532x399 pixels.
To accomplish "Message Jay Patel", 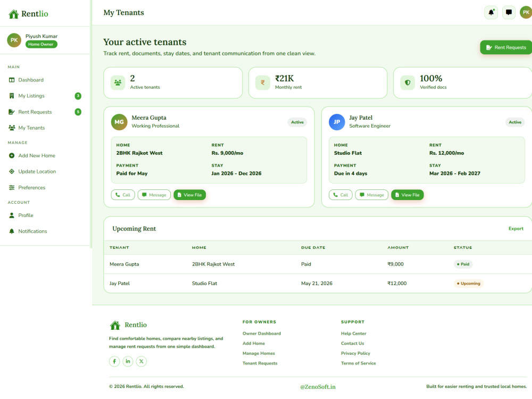I will tap(371, 195).
